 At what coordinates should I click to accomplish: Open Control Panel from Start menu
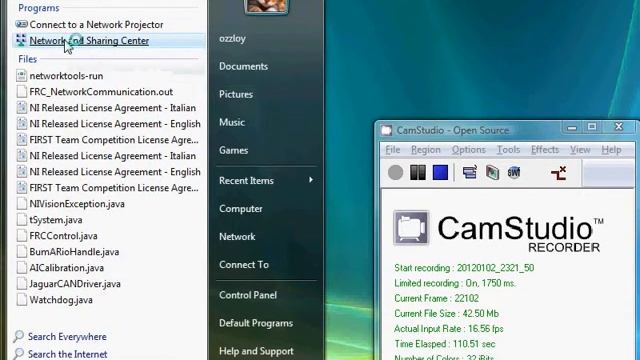(x=248, y=295)
